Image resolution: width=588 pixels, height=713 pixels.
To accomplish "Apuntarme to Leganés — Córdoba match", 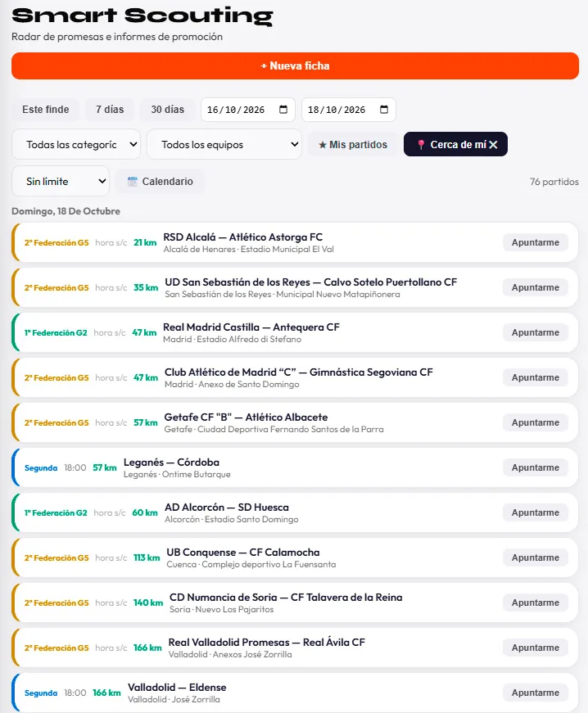I will click(x=536, y=467).
